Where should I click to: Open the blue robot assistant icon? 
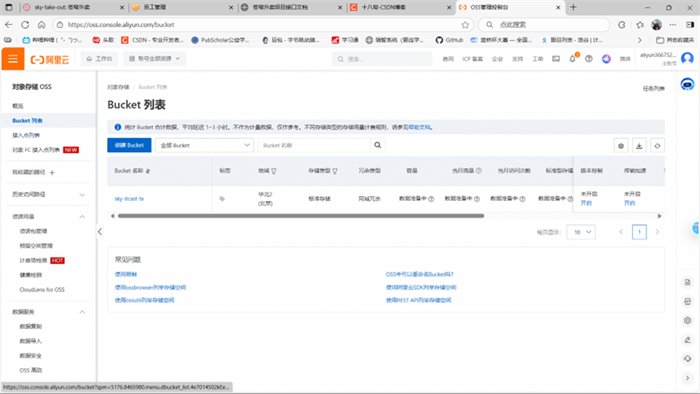[x=688, y=84]
